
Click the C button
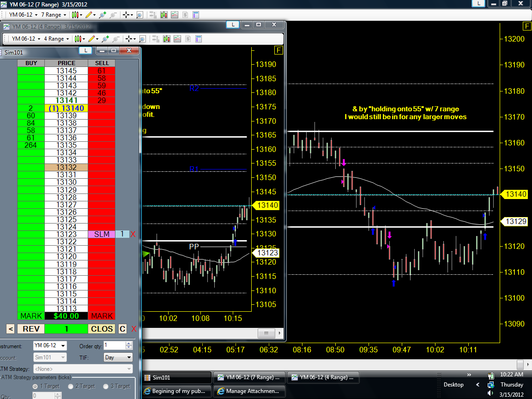[122, 329]
